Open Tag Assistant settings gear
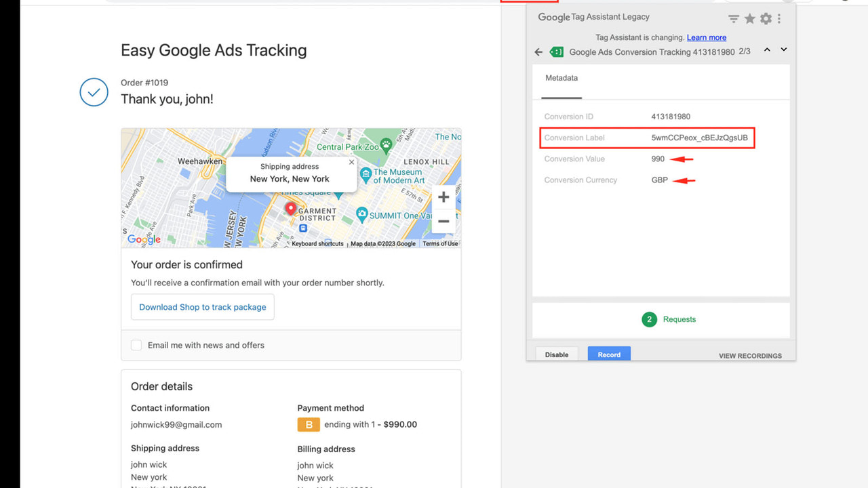 point(766,19)
